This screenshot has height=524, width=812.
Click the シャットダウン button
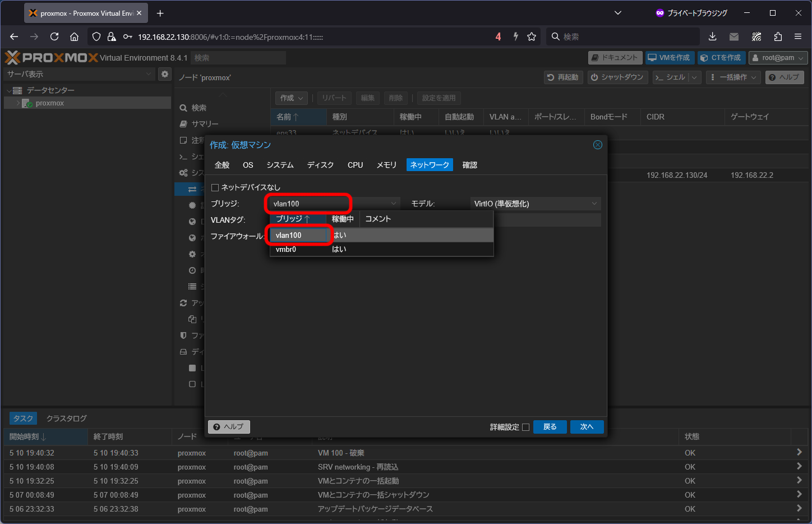click(617, 77)
